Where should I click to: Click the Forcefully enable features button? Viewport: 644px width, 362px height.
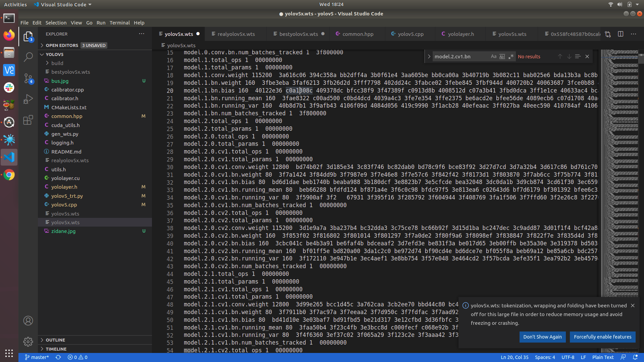tap(602, 337)
